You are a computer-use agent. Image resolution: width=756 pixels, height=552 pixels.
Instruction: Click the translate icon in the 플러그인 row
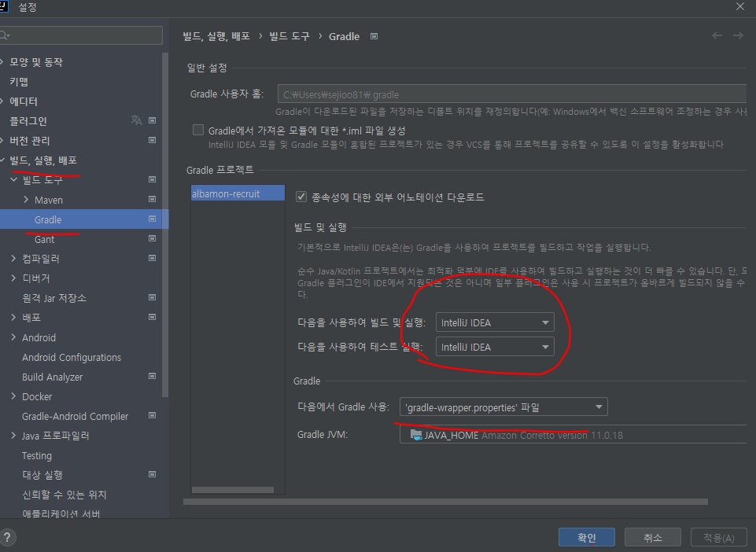[x=136, y=120]
